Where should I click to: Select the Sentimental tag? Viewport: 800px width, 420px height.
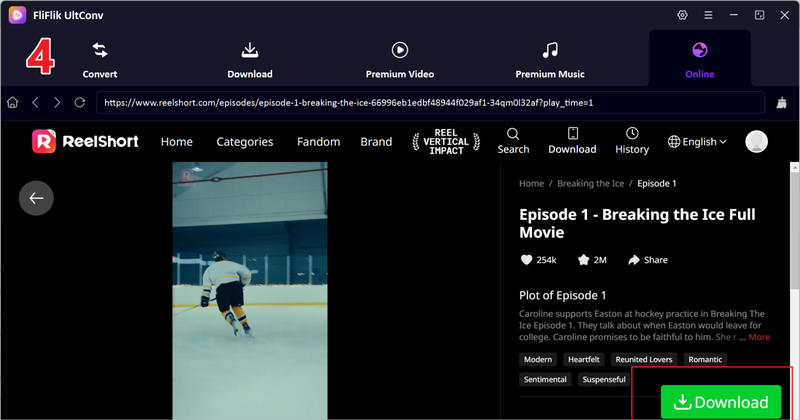pos(545,379)
